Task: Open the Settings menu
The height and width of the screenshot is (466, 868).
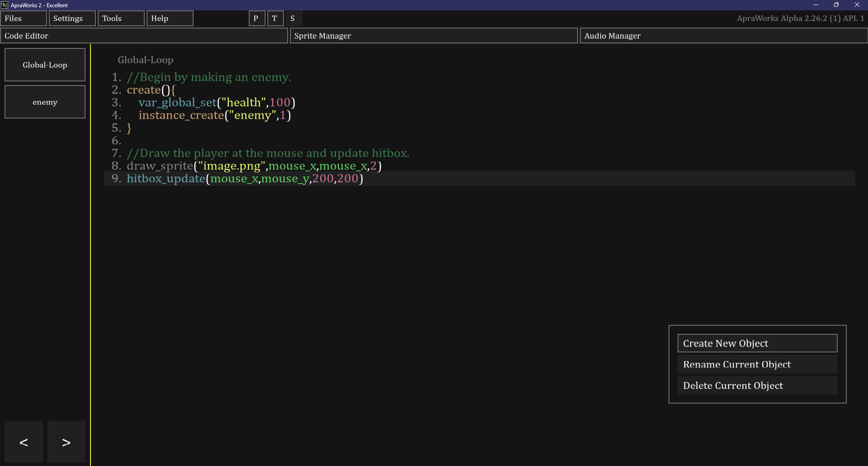Action: tap(72, 19)
